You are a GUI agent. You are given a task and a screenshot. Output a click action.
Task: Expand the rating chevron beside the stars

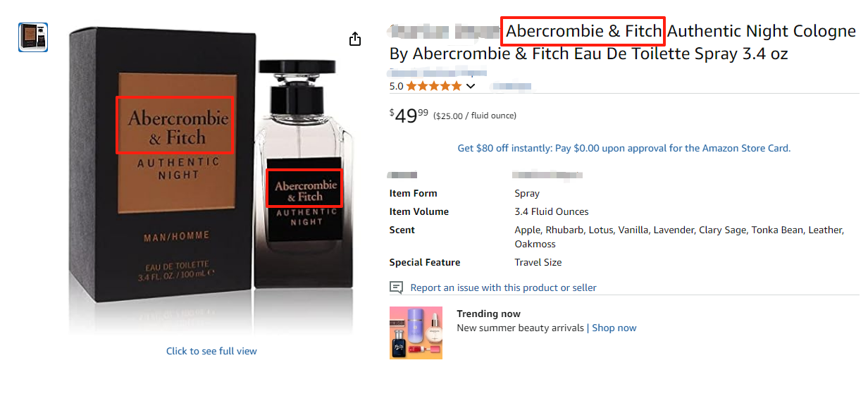click(x=471, y=86)
